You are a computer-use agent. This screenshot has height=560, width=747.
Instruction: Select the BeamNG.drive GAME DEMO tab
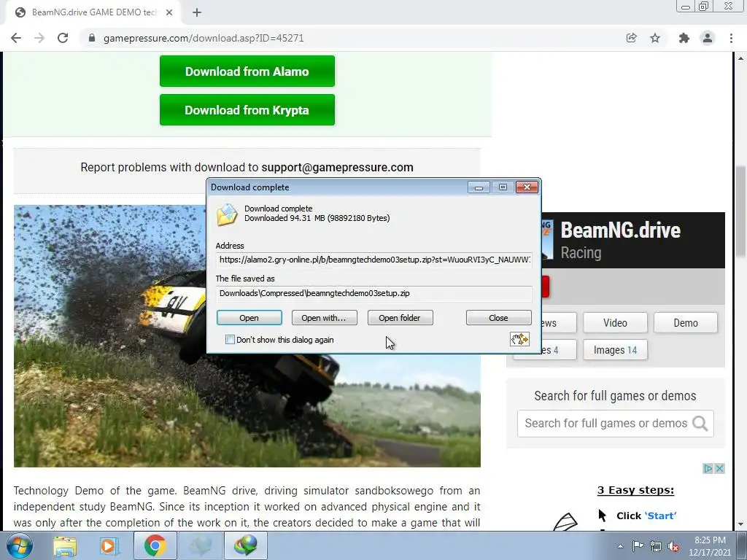tap(93, 12)
